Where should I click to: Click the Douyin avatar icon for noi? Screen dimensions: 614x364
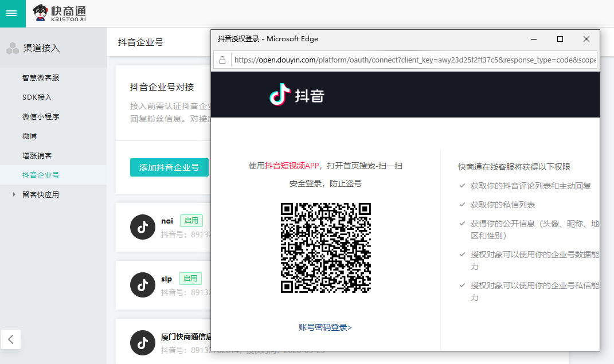click(143, 227)
